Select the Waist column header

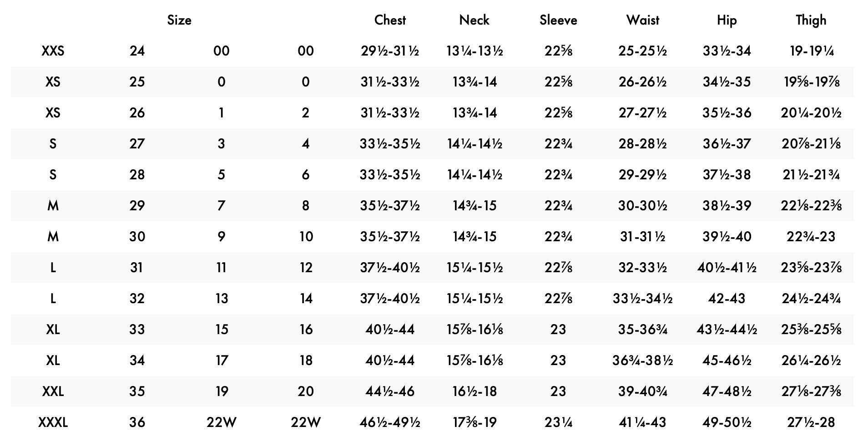(x=642, y=20)
